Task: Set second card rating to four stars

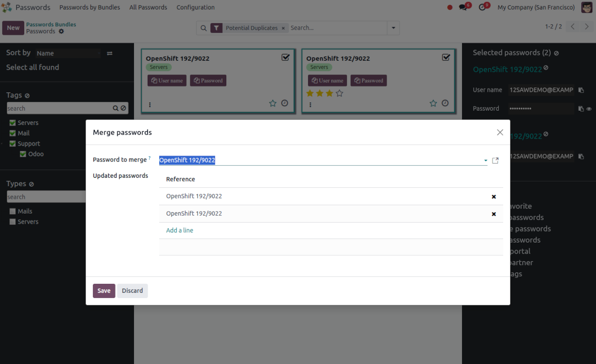Action: click(340, 93)
